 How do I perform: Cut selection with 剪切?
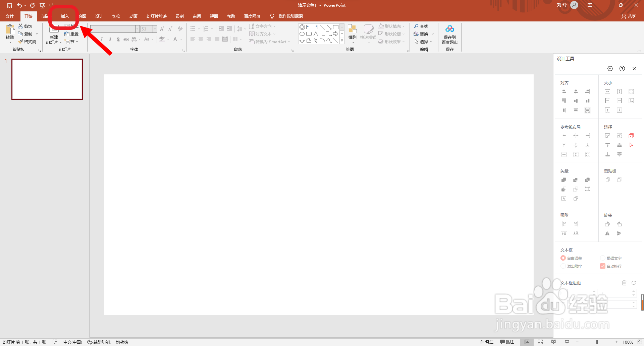pyautogui.click(x=25, y=26)
